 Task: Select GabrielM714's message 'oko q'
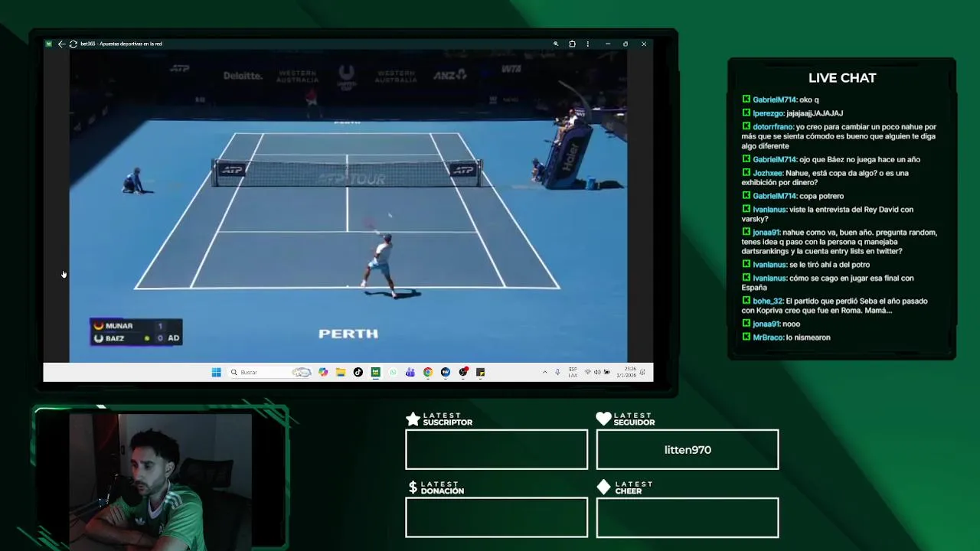click(780, 99)
